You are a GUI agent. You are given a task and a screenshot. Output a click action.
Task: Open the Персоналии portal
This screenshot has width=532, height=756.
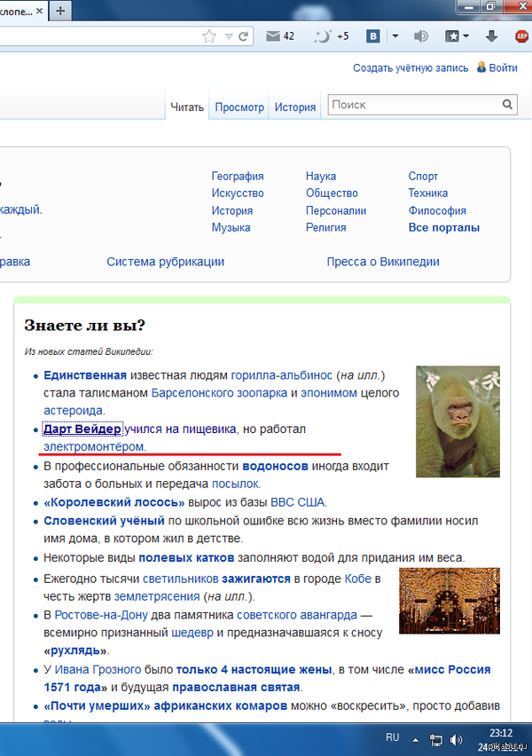[x=336, y=210]
